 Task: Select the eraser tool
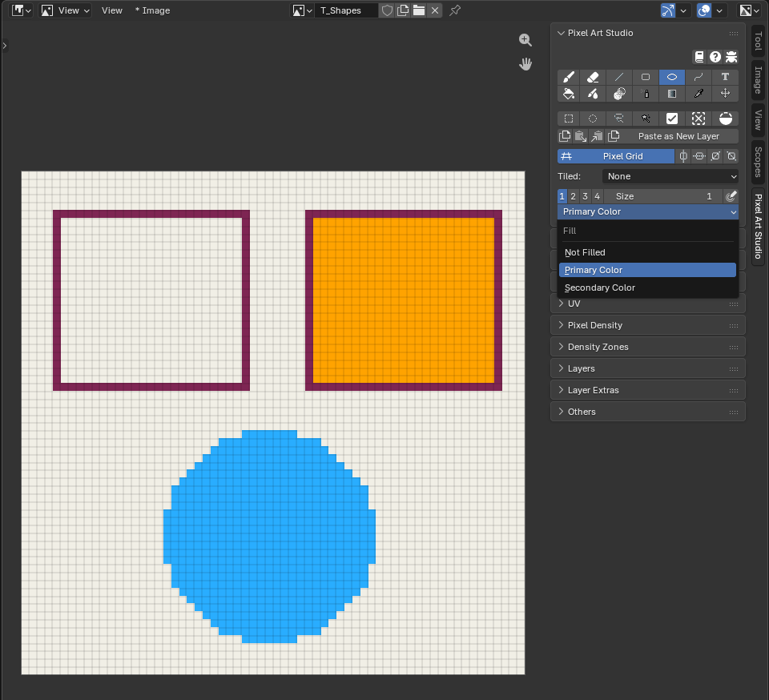(x=593, y=77)
